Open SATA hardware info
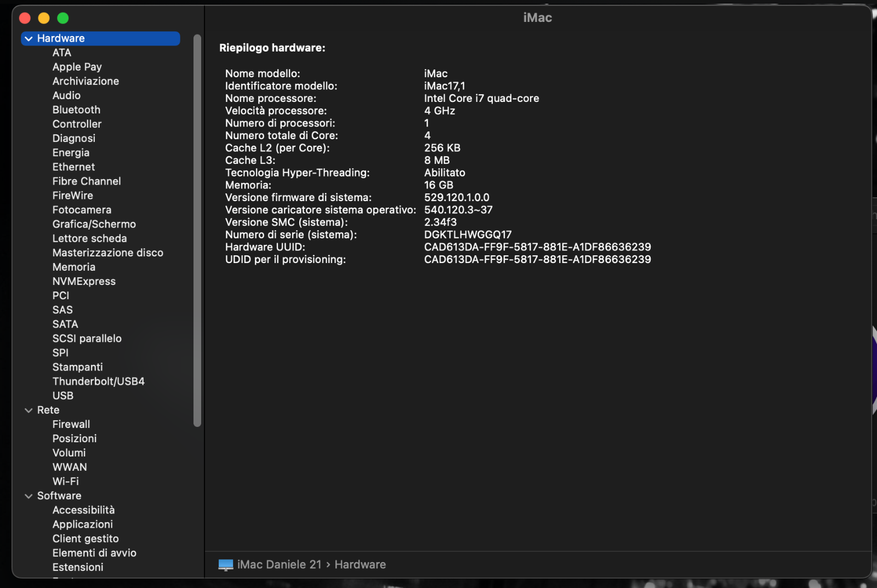 [x=65, y=324]
